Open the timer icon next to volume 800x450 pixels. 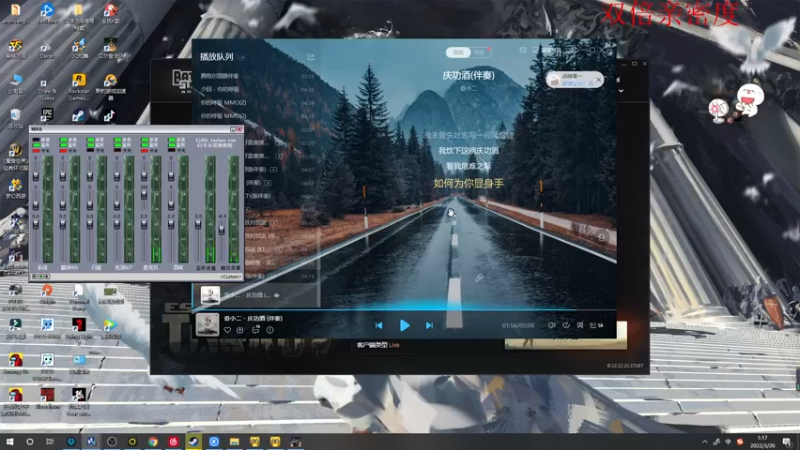(566, 325)
